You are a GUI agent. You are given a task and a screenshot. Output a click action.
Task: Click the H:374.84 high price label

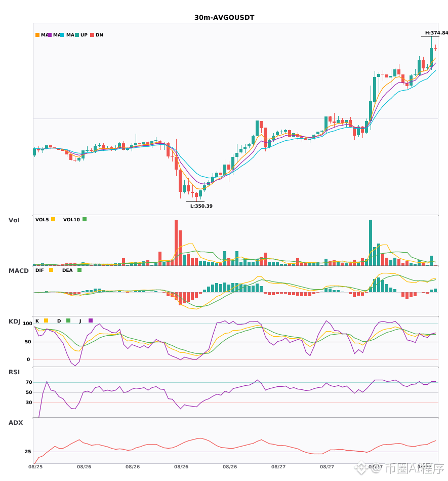click(x=436, y=33)
